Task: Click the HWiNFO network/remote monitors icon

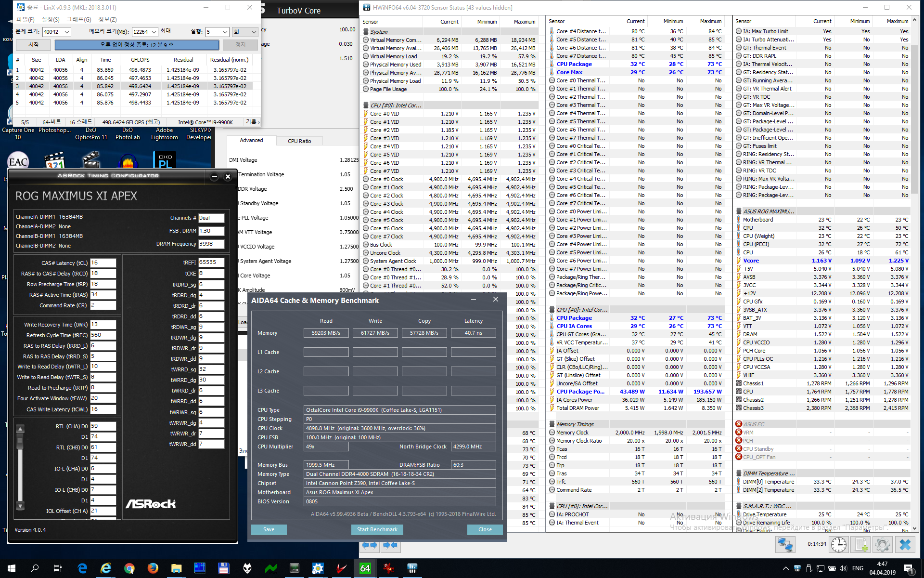Action: pyautogui.click(x=785, y=545)
